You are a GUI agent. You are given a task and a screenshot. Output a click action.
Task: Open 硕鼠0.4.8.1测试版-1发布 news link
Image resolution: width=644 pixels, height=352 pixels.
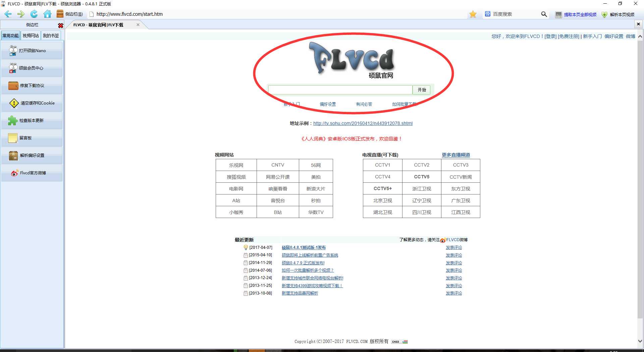[x=304, y=248]
